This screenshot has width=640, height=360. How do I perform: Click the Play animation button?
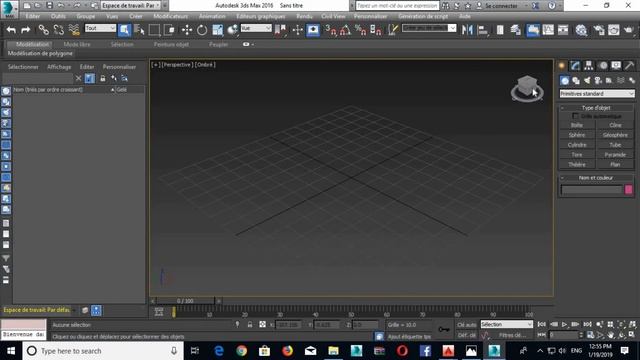(564, 324)
